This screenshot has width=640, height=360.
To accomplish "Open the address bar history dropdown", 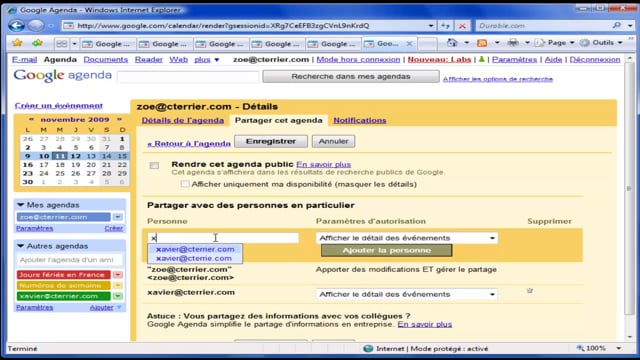I will [x=431, y=26].
